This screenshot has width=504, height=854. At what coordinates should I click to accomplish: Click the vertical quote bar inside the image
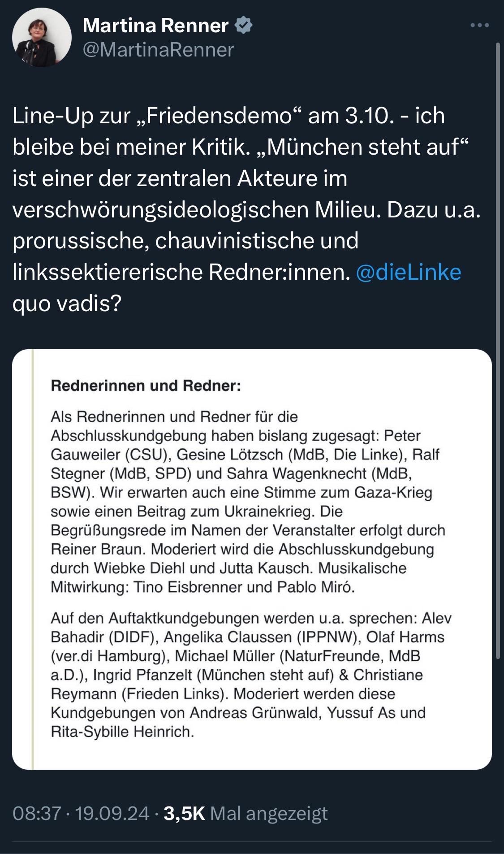click(x=33, y=559)
